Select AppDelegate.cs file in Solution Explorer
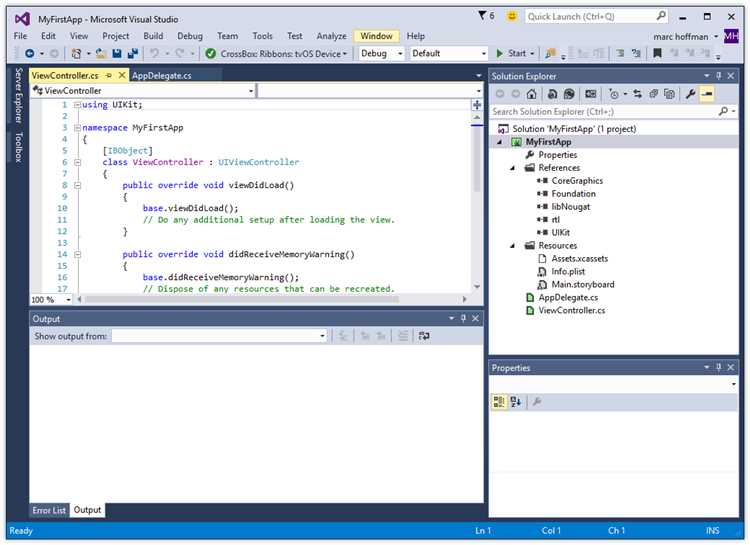The width and height of the screenshot is (750, 545). pos(568,297)
